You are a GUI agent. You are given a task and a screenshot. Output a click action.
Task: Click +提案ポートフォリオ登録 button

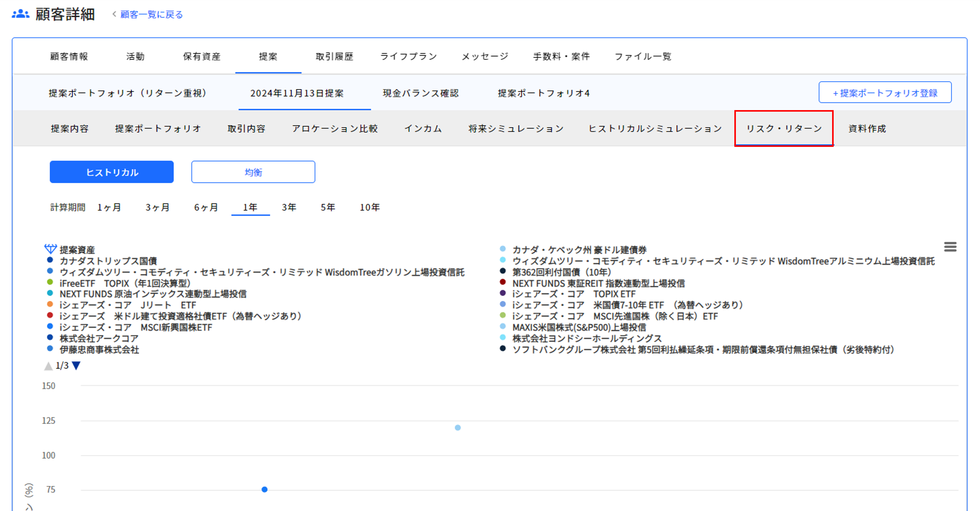884,92
